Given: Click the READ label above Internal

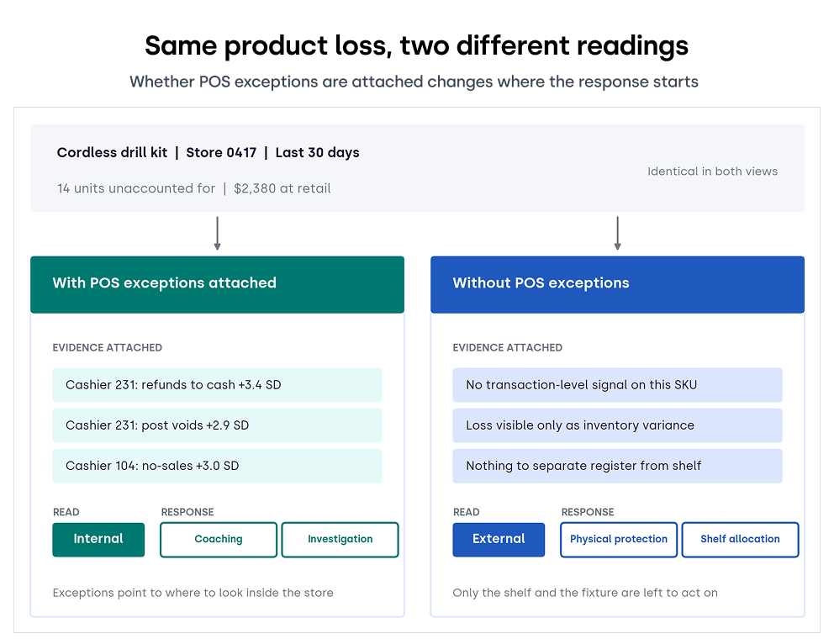Looking at the screenshot, I should point(66,512).
